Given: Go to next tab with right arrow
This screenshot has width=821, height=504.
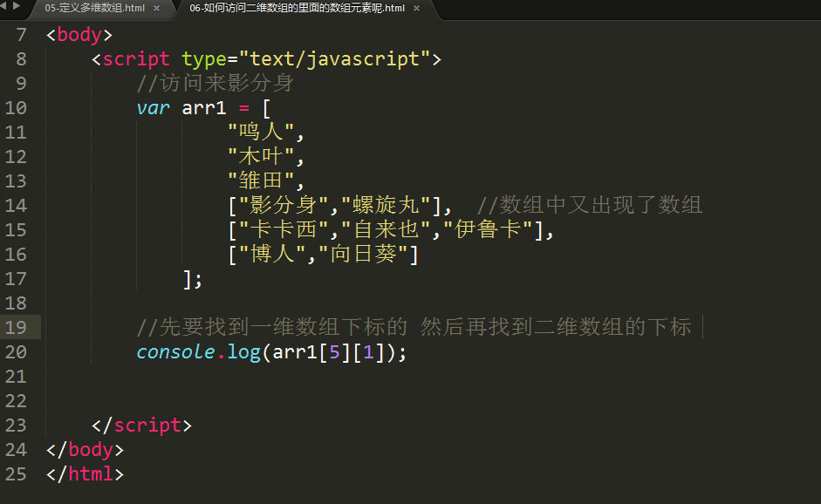Looking at the screenshot, I should pyautogui.click(x=17, y=6).
